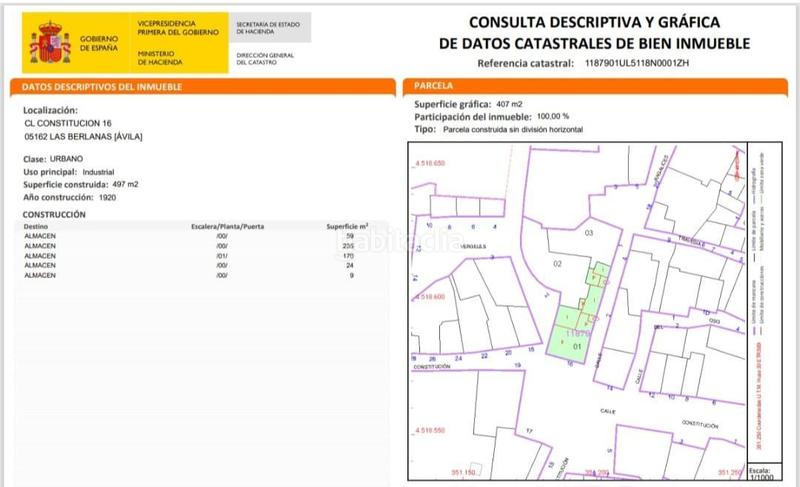Click ALMACEN in the 235 m² row
This screenshot has height=487, width=800.
tap(40, 246)
